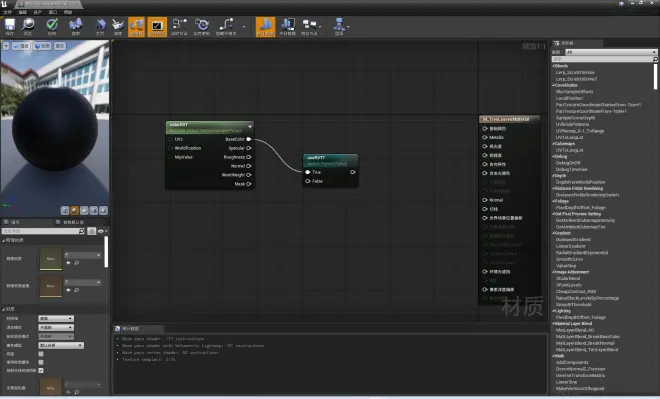Click the Subsurface Profile None thumbnail
Image resolution: width=660 pixels, height=399 pixels.
pos(51,387)
